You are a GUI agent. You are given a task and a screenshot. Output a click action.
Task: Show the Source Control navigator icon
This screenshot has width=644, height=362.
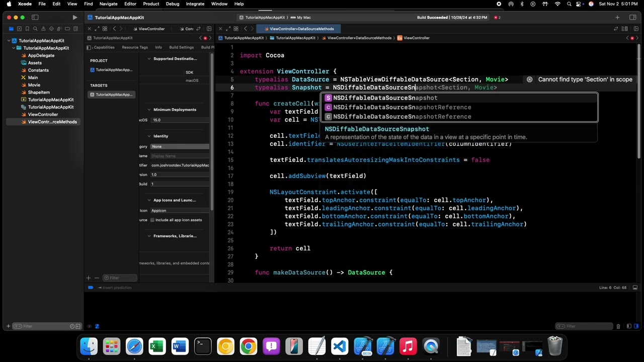pos(19,29)
